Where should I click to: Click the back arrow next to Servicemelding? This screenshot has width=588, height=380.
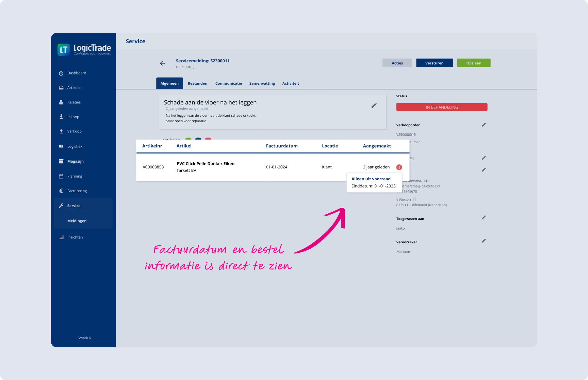pyautogui.click(x=163, y=63)
